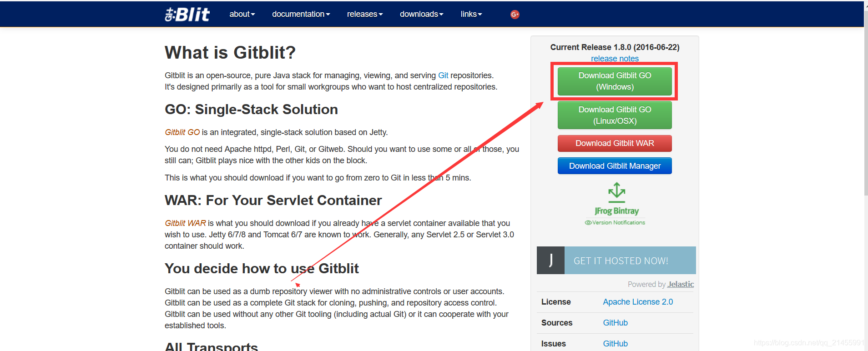Expand the links dropdown menu
Viewport: 868px width, 351px height.
[x=471, y=14]
